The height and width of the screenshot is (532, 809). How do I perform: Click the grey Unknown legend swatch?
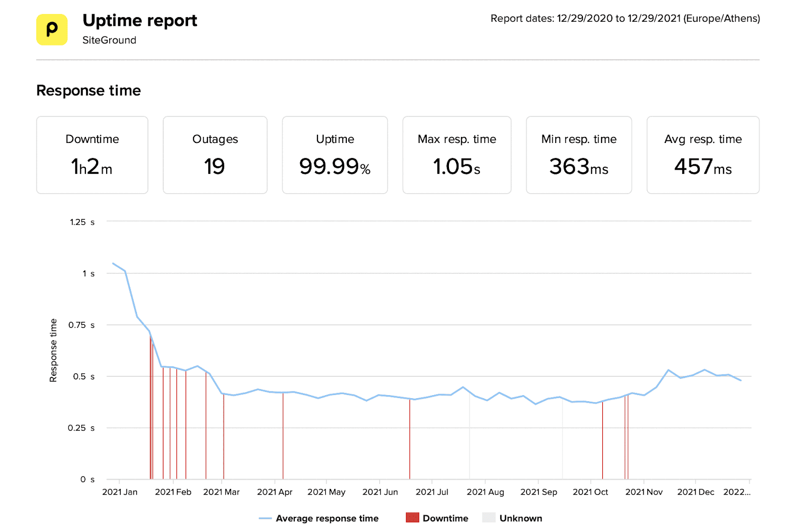pyautogui.click(x=489, y=517)
